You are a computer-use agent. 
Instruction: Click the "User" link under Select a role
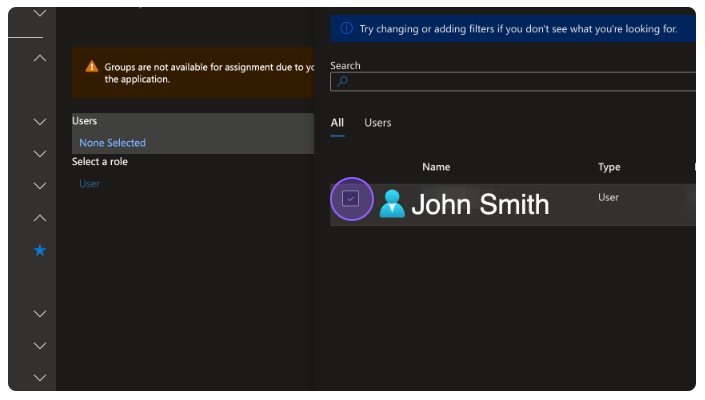[x=90, y=184]
